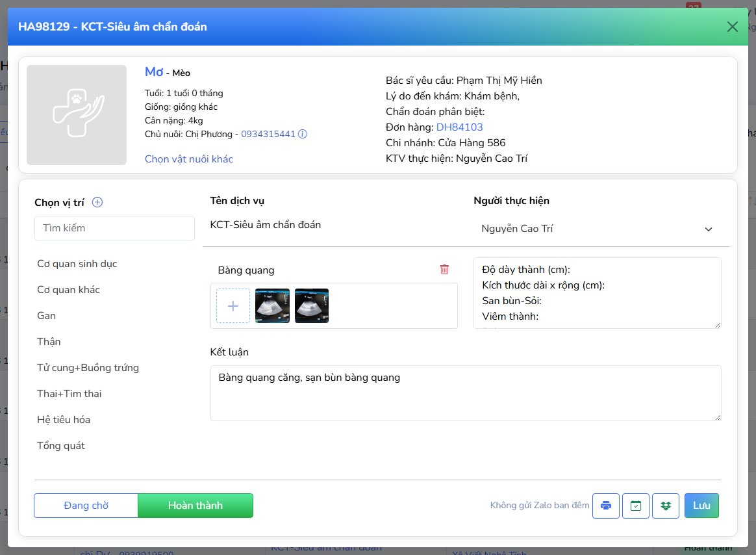
Task: Select Cơ quan khác position
Action: point(68,290)
